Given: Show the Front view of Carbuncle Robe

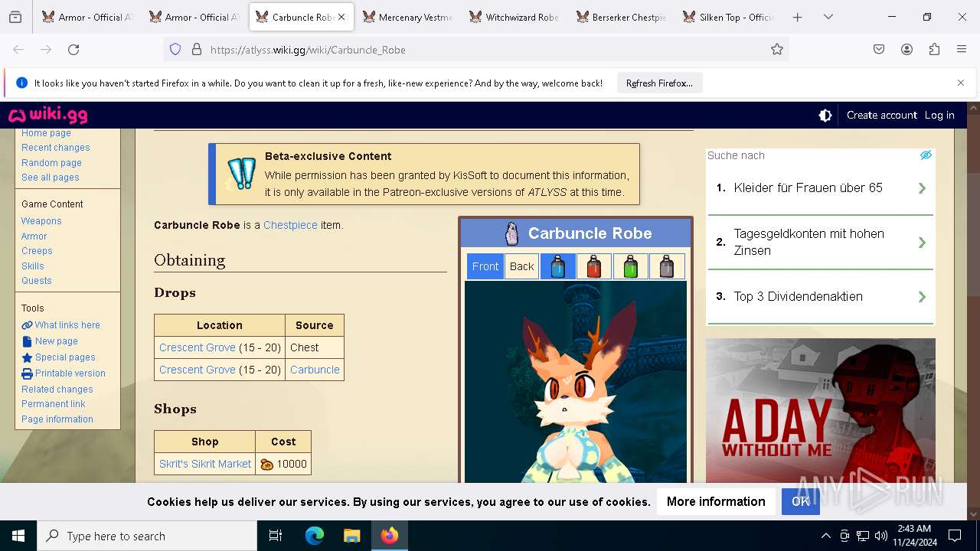Looking at the screenshot, I should pos(485,266).
